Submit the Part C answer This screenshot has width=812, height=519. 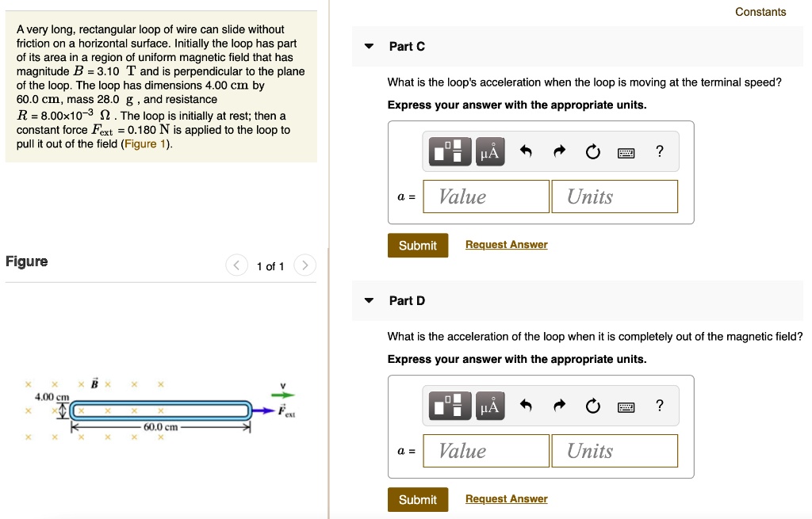click(x=417, y=246)
